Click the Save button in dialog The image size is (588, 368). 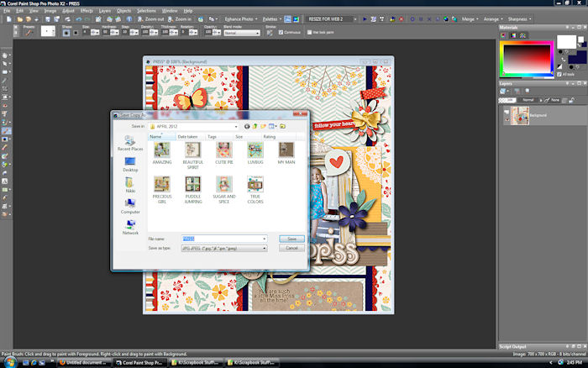coord(291,239)
